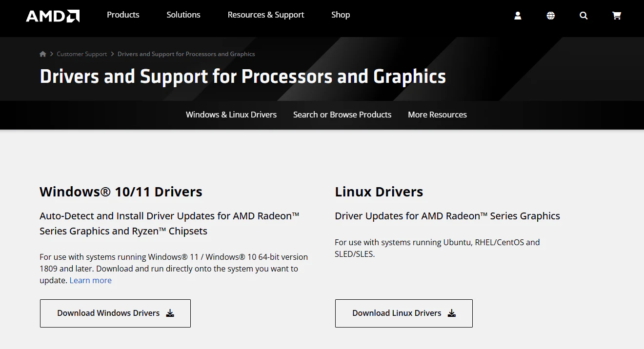Click the 'Auto-Detect and Install Driver Updates' subtitle
644x349 pixels.
169,223
